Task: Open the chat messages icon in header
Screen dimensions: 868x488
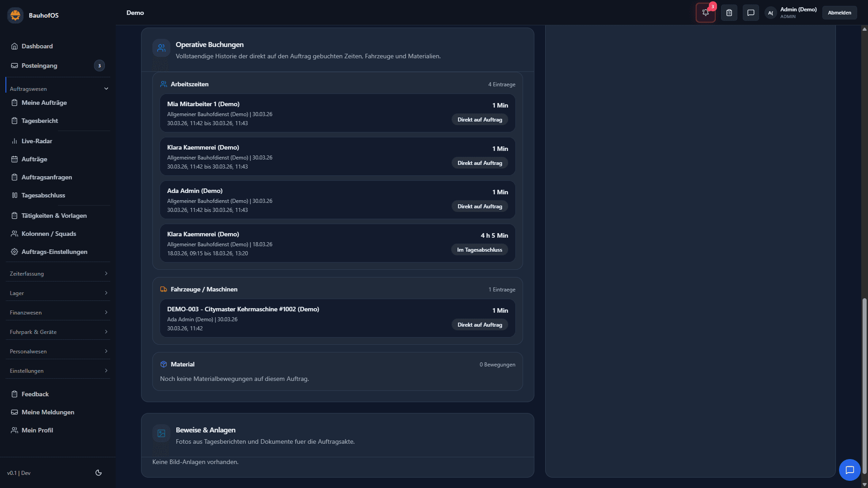Action: [751, 13]
